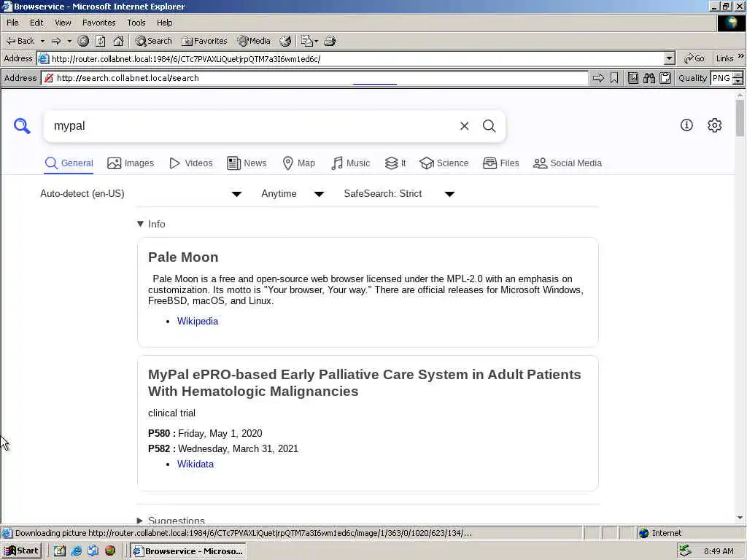Open the Mail toolbar icon
The width and height of the screenshot is (747, 560).
[309, 41]
